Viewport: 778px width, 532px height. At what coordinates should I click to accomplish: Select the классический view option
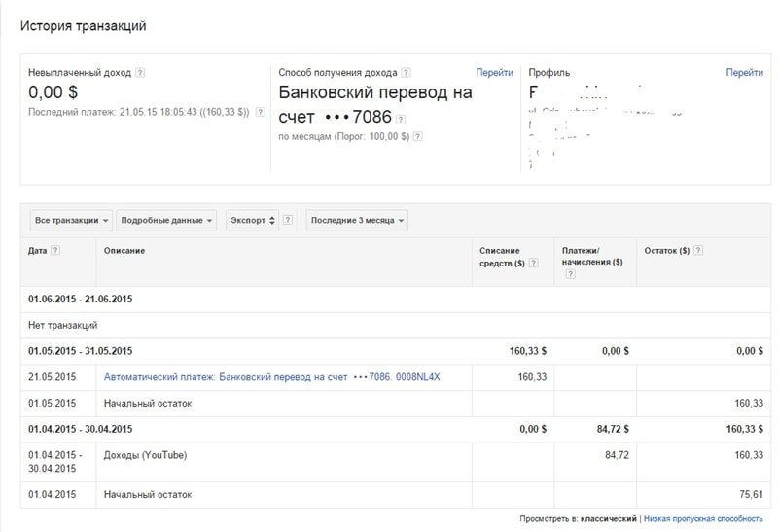click(609, 519)
